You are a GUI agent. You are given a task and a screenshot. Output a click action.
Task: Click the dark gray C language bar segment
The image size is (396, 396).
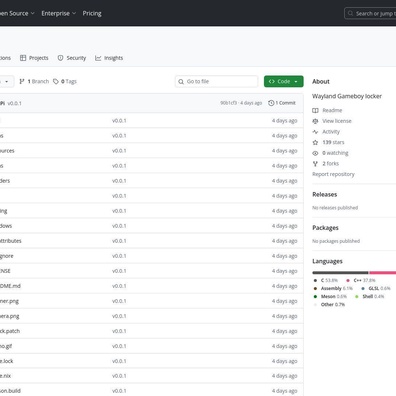pos(340,273)
